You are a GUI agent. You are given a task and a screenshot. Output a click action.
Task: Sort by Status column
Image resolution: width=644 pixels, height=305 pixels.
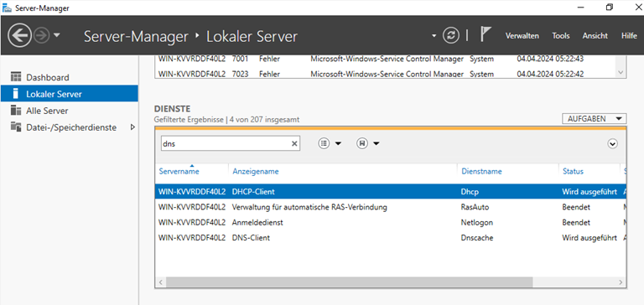(573, 172)
